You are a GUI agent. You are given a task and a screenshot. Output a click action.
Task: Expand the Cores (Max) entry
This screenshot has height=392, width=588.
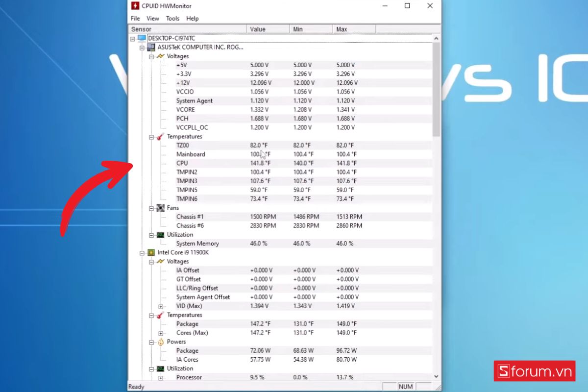pyautogui.click(x=161, y=333)
